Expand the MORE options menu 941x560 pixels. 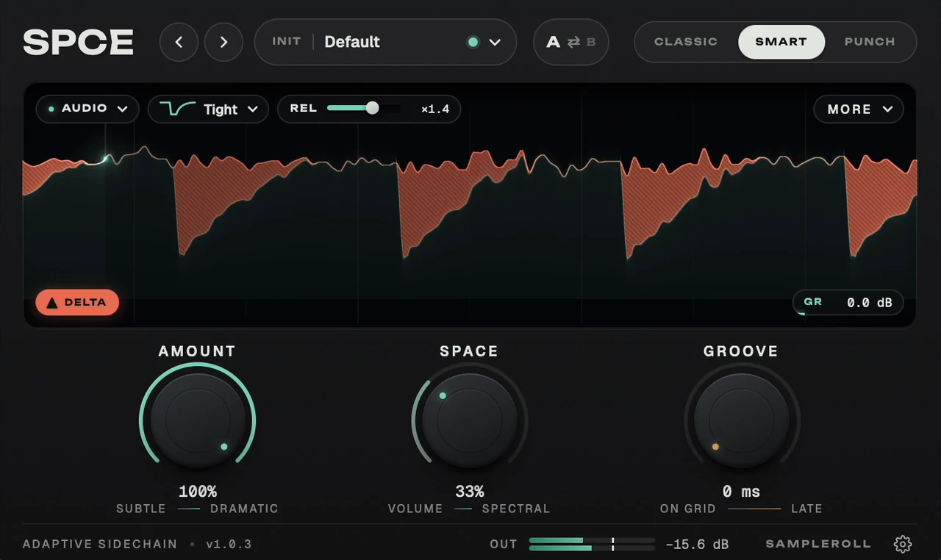tap(859, 109)
